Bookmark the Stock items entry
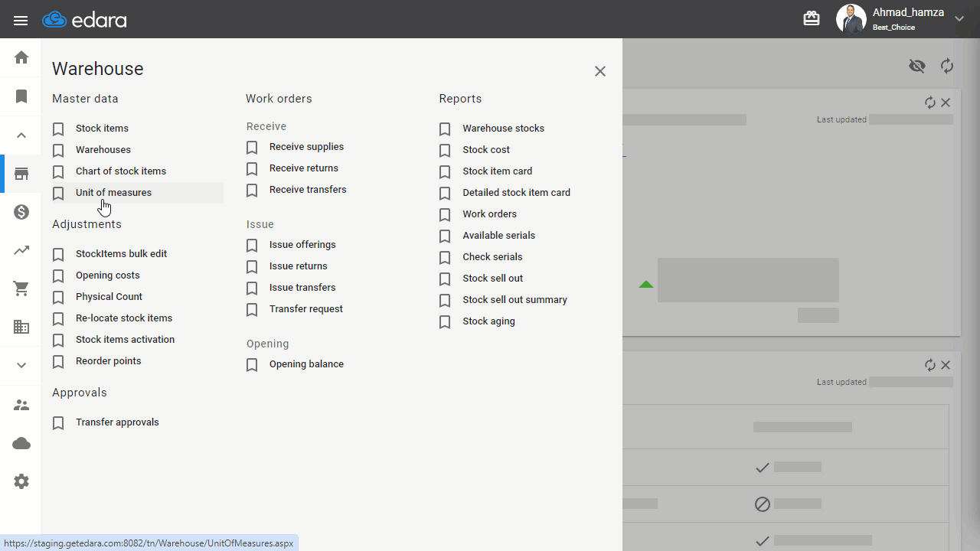This screenshot has width=980, height=551. pos(58,129)
